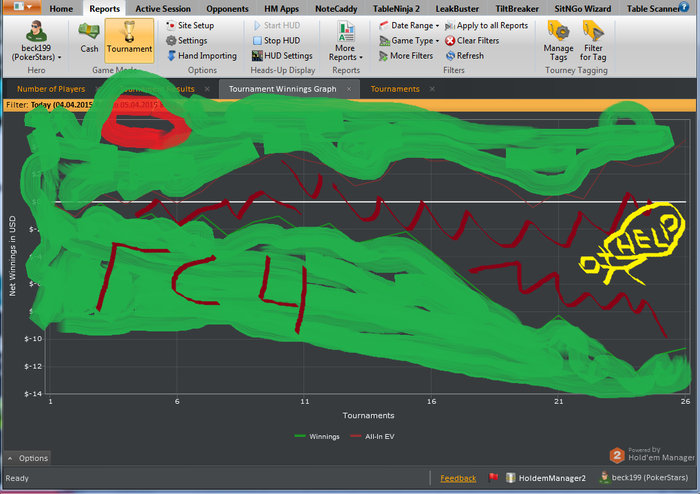
Task: Click the orange filter description bar
Action: (x=350, y=105)
